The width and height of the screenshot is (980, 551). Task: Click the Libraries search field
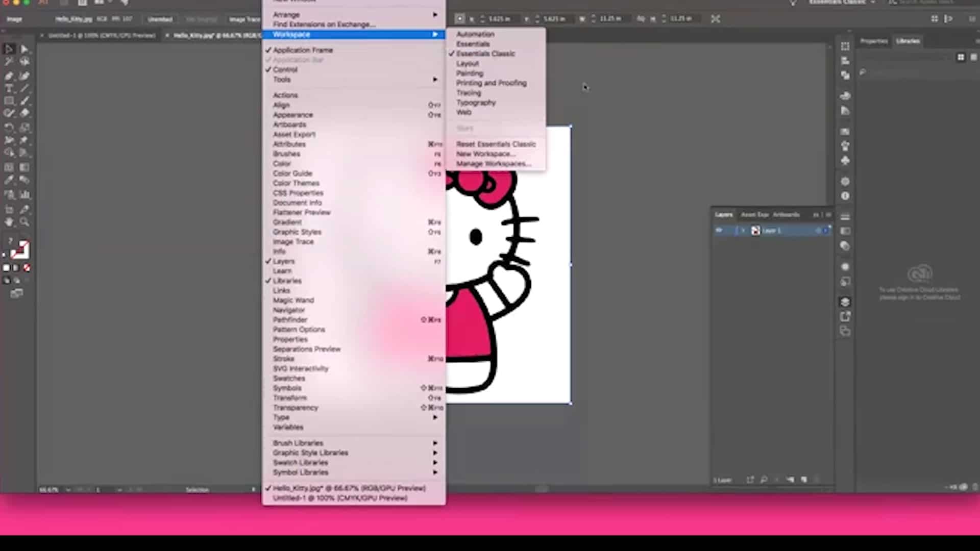coord(916,72)
